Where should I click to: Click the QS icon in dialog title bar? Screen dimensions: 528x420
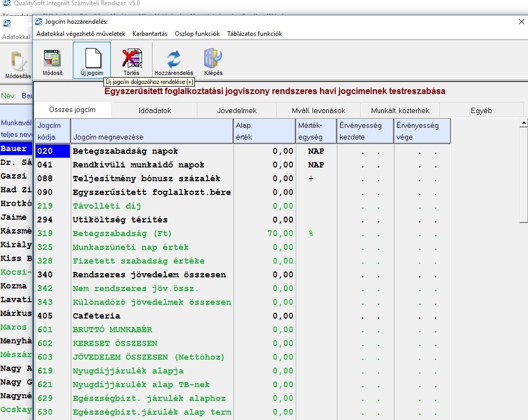(x=39, y=22)
